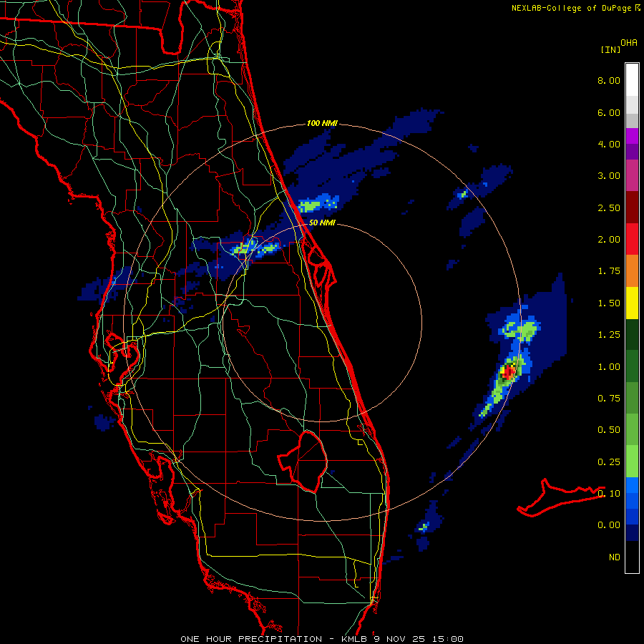
Task: Click inside the Lake Okeechobee outline
Action: [306, 461]
